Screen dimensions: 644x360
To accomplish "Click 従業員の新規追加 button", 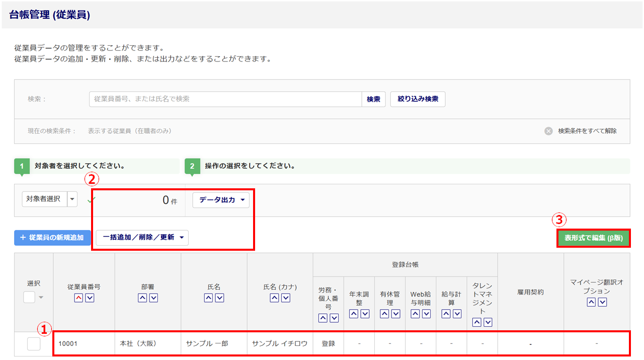I will click(x=52, y=238).
